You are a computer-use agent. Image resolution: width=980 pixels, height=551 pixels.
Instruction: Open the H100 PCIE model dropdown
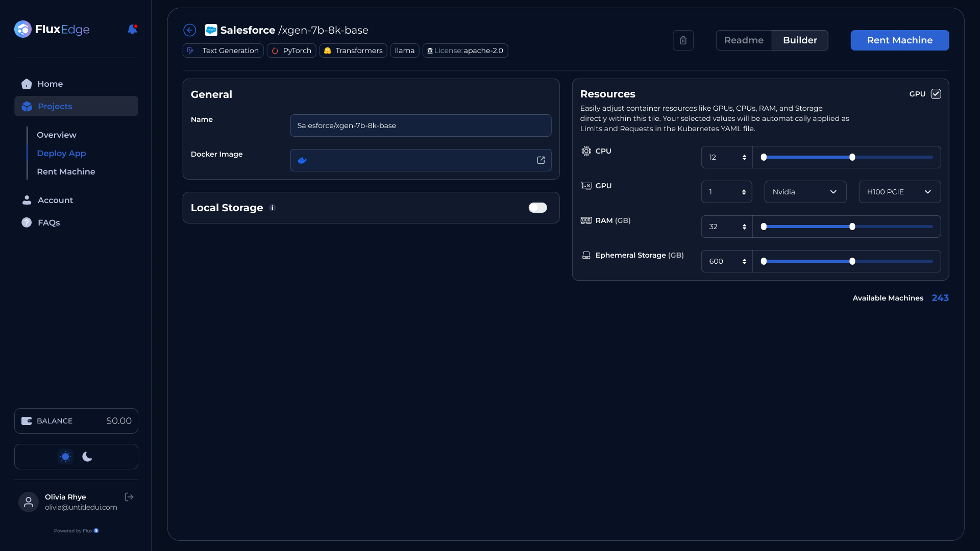(x=899, y=192)
